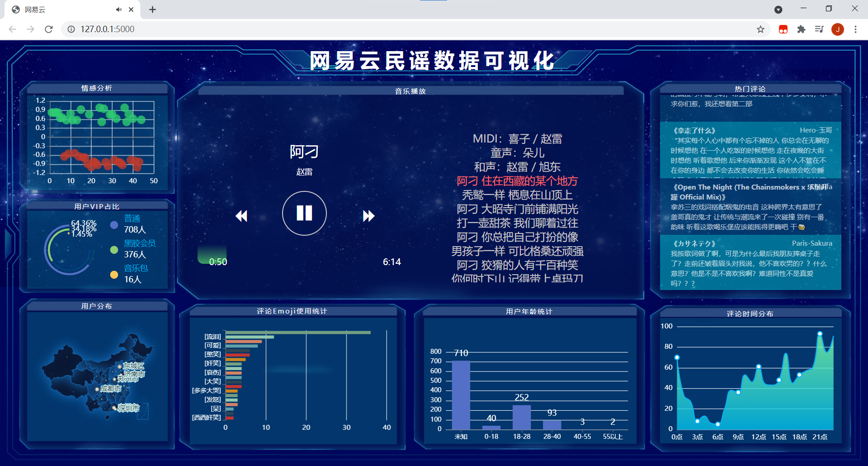This screenshot has width=868, height=466.
Task: Click the 21点 peak data point
Action: (820, 334)
